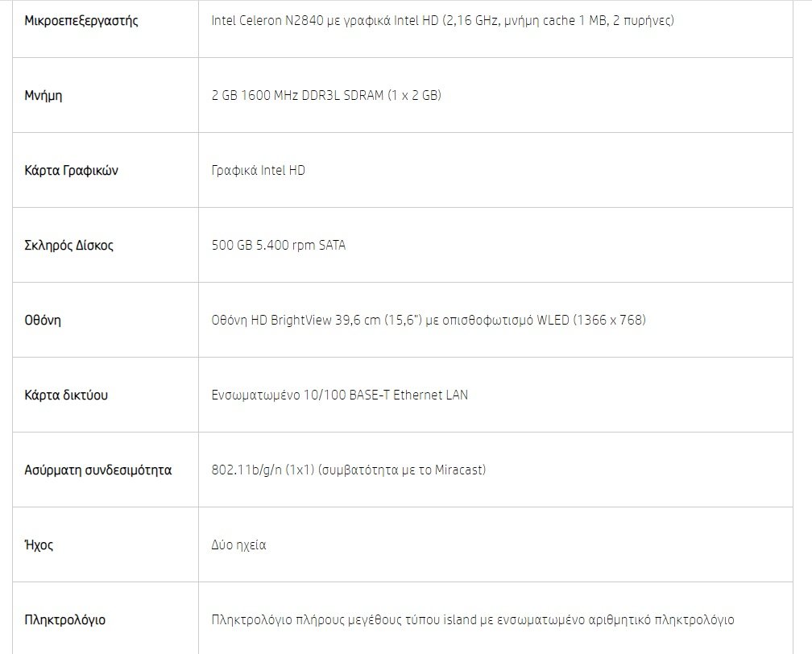The image size is (812, 654).
Task: Click the Πληκτρολόγιο row label
Action: coord(64,620)
